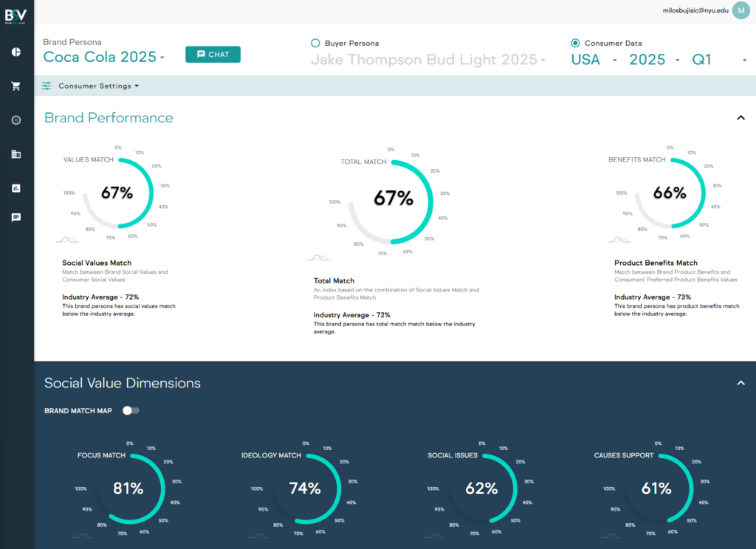The image size is (756, 549).
Task: Open the 2025 year dropdown
Action: [x=654, y=60]
